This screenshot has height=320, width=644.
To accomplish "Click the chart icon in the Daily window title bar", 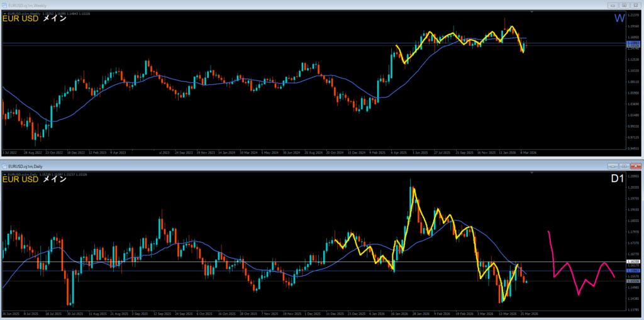I will 5,167.
